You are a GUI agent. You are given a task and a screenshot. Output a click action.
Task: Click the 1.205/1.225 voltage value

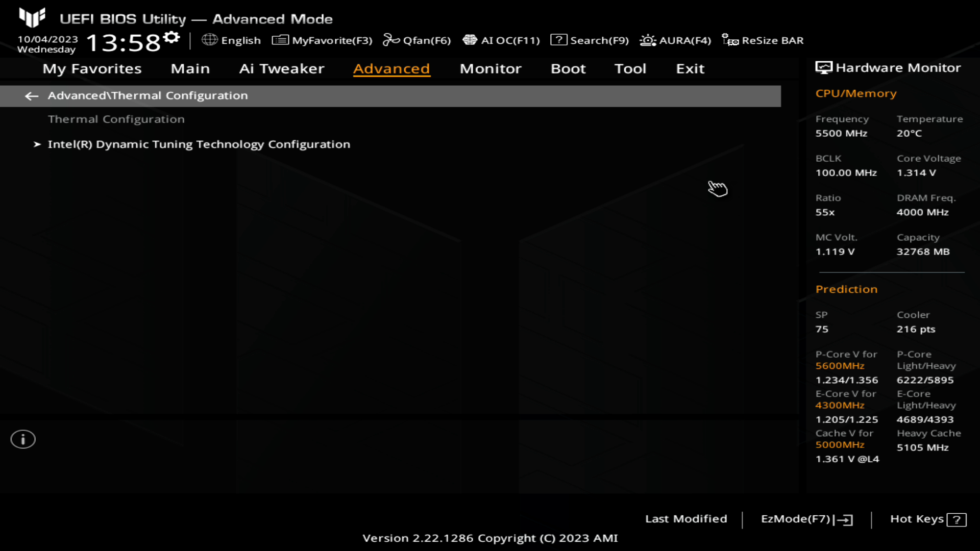847,419
